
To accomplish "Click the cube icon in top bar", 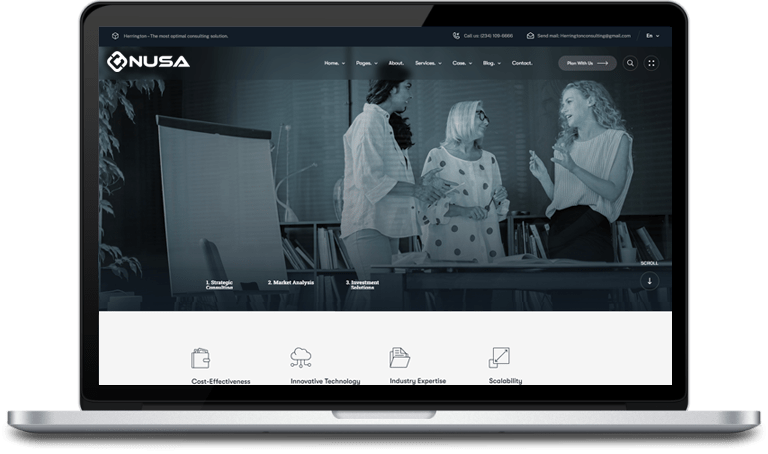I will [115, 36].
